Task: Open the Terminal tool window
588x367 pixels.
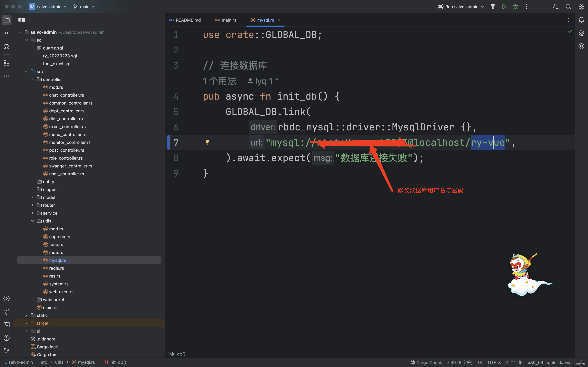Action: 6,325
